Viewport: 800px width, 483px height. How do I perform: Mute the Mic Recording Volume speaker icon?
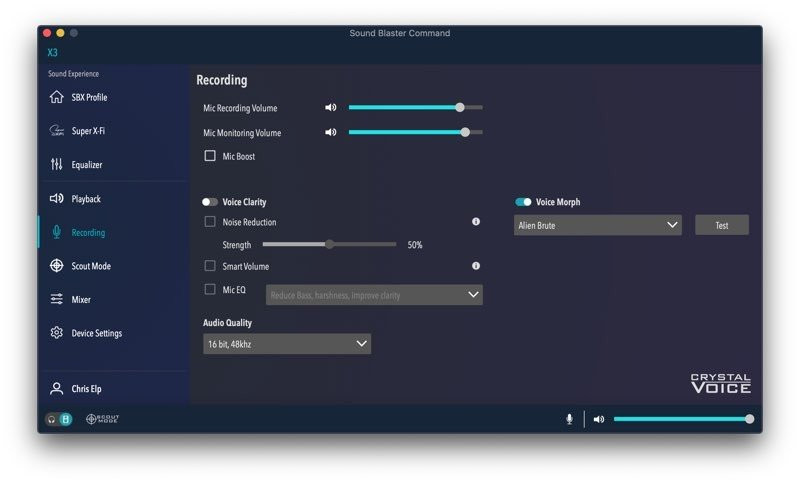[331, 108]
